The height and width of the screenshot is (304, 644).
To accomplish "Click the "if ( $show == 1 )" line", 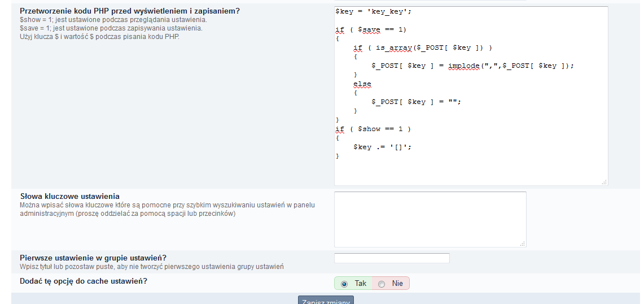I will pos(373,129).
